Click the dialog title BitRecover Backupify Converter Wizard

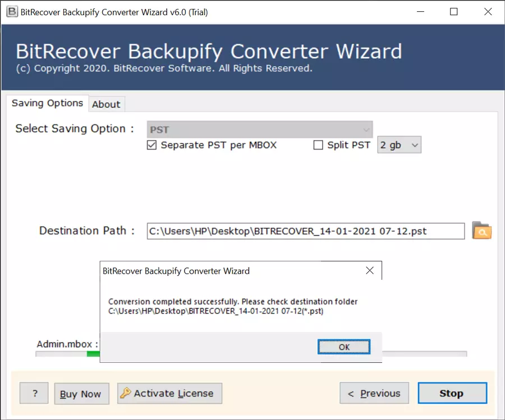click(176, 271)
